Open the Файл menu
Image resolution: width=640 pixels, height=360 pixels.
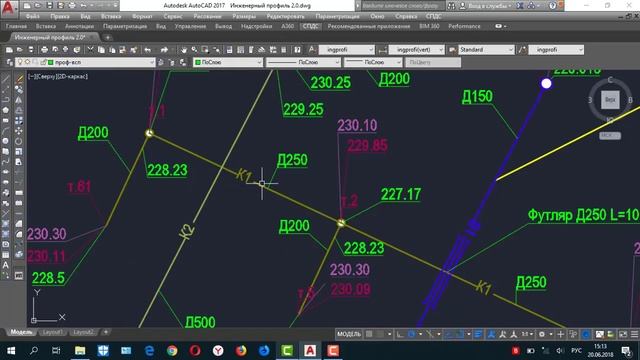32,16
